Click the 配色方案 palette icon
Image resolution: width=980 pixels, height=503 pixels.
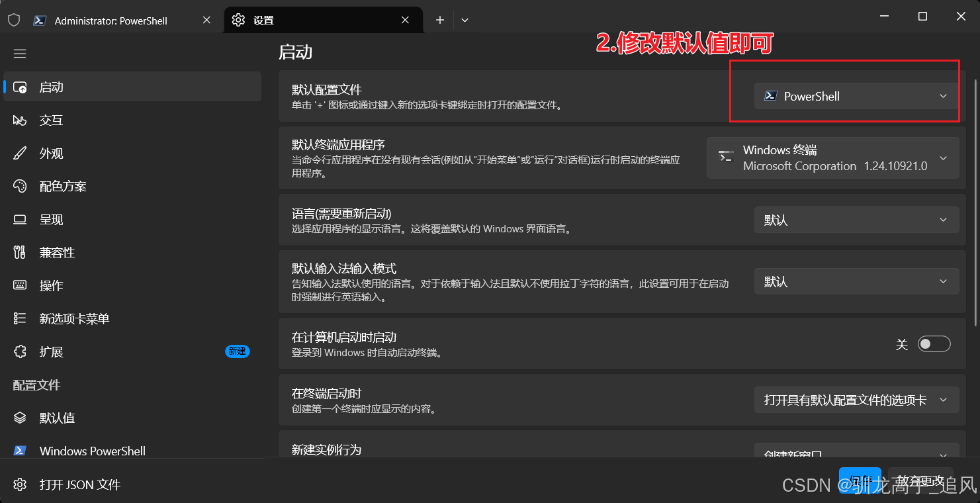(x=20, y=187)
